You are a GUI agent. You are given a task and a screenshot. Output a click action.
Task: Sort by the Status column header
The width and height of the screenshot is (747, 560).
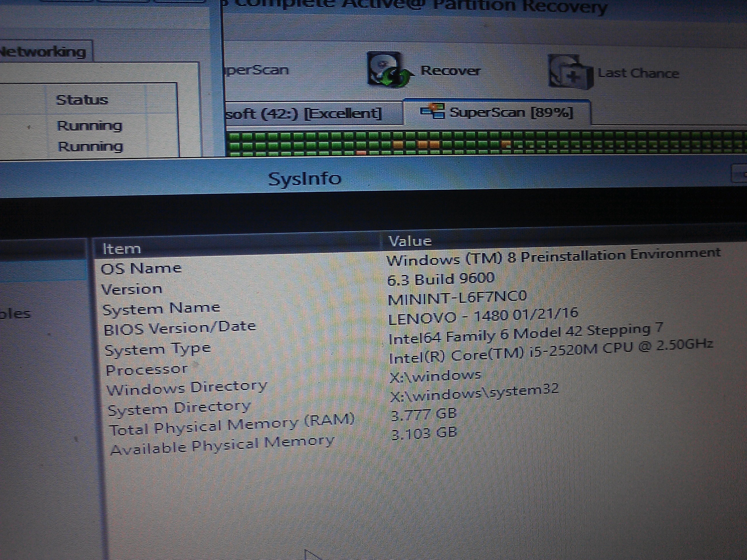click(82, 100)
